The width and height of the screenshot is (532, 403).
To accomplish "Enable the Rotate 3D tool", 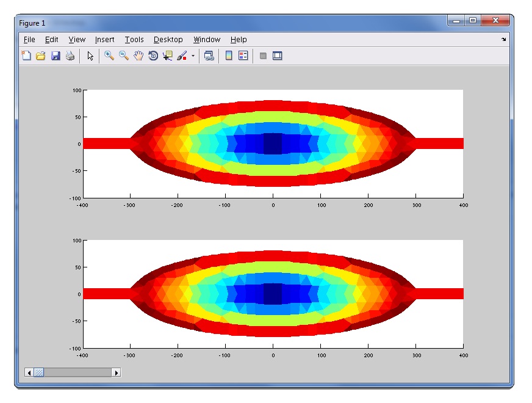I will (x=153, y=56).
